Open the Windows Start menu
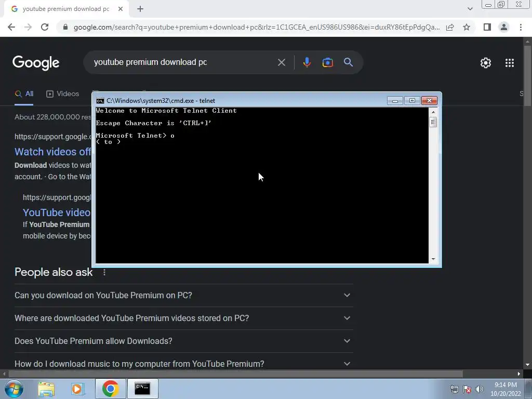532x399 pixels. [x=14, y=389]
